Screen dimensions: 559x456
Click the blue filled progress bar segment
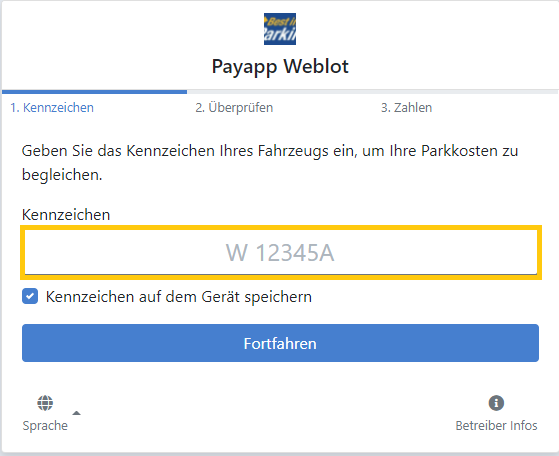tap(94, 92)
